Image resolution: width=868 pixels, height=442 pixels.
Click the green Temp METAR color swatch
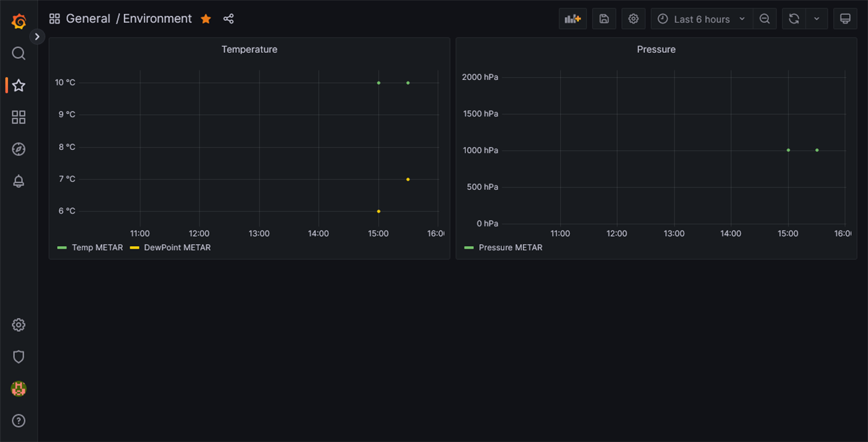(62, 247)
